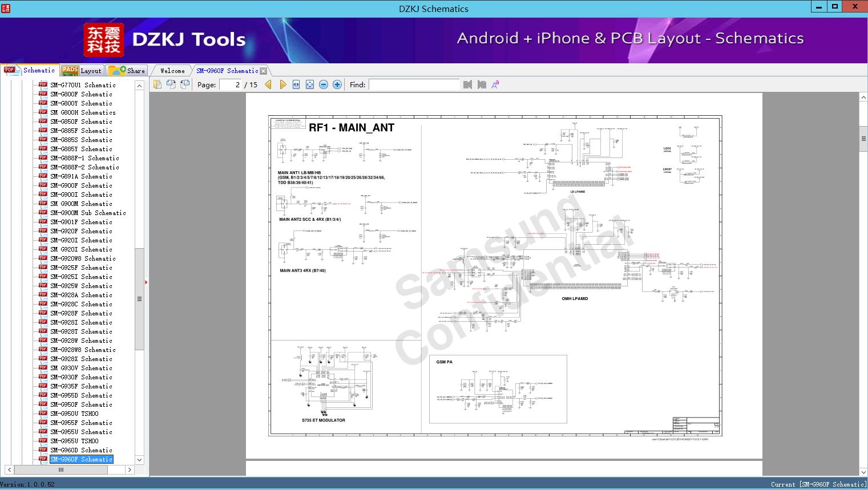Collapse the left panel with the red arrow
The width and height of the screenshot is (868, 490).
point(146,282)
